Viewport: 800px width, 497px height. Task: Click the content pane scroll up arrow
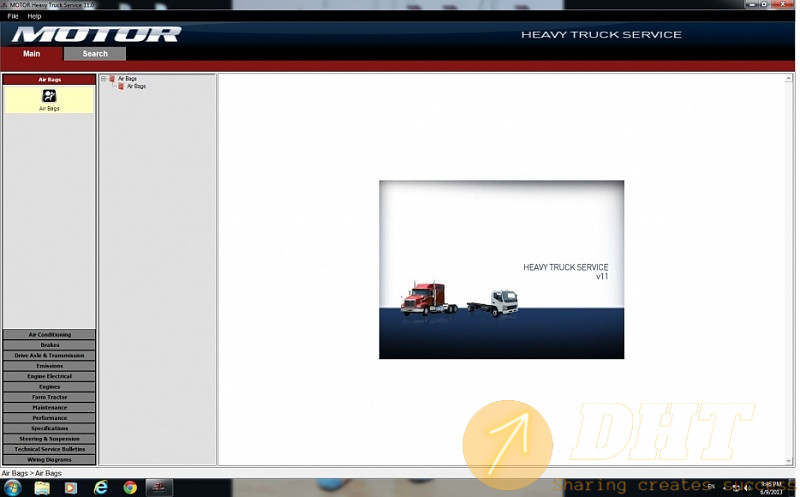point(788,79)
